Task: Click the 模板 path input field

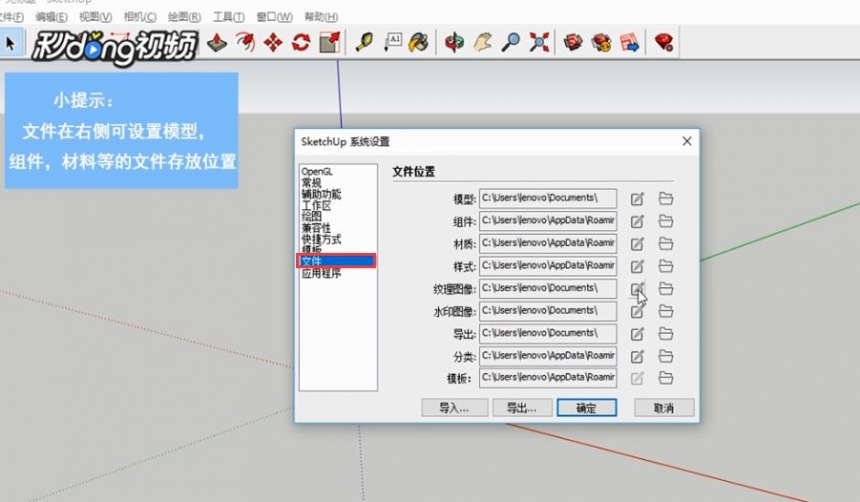Action: pos(547,378)
